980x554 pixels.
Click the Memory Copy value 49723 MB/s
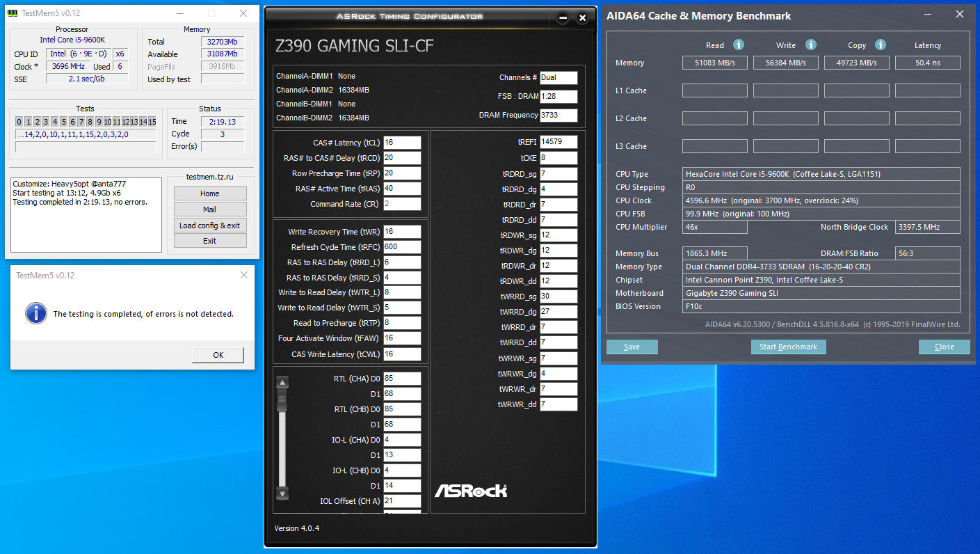tap(857, 63)
